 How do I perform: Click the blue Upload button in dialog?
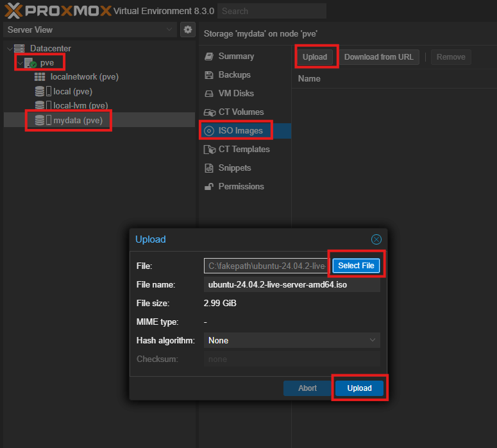click(x=359, y=388)
